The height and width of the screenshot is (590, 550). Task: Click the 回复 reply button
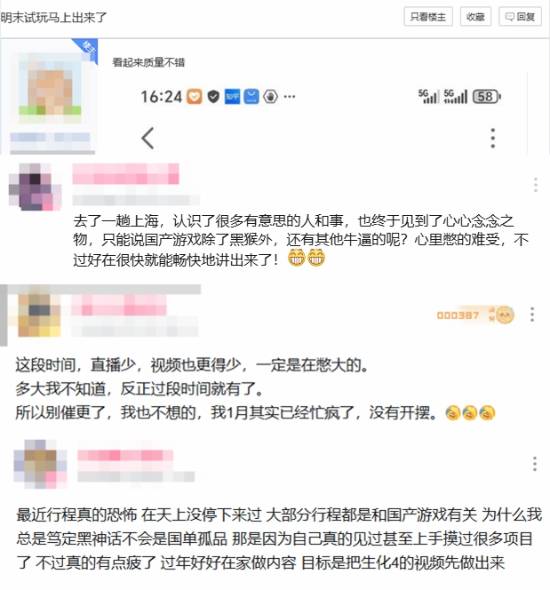(x=520, y=17)
